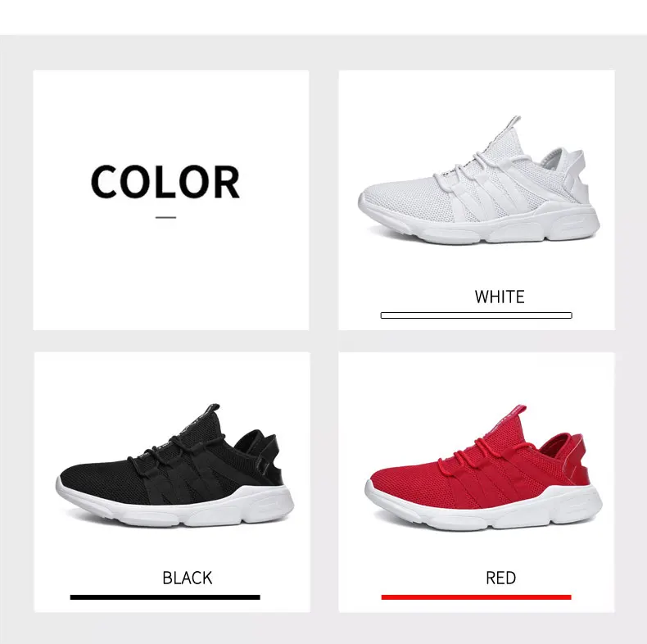Viewport: 647px width, 644px height.
Task: Select the white sneaker image
Action: [478, 180]
